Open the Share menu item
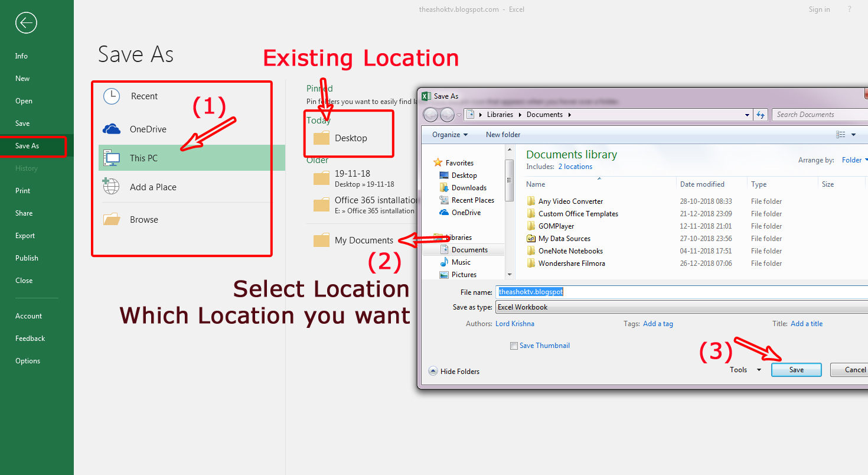 [24, 213]
